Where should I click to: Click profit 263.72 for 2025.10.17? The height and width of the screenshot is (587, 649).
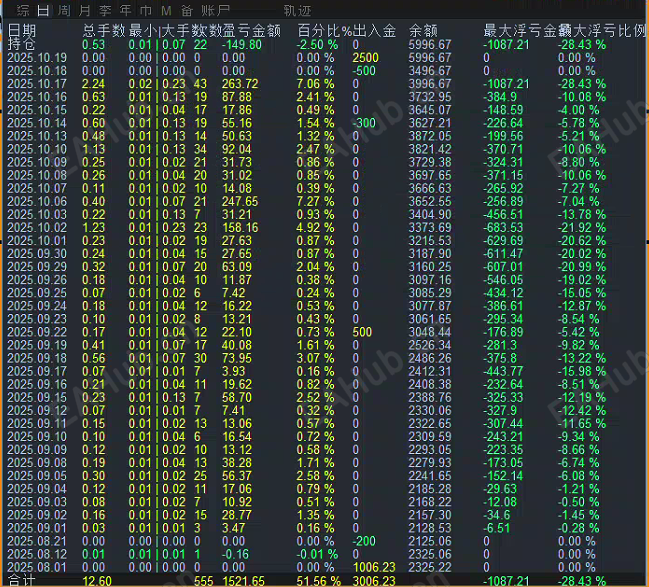[240, 84]
